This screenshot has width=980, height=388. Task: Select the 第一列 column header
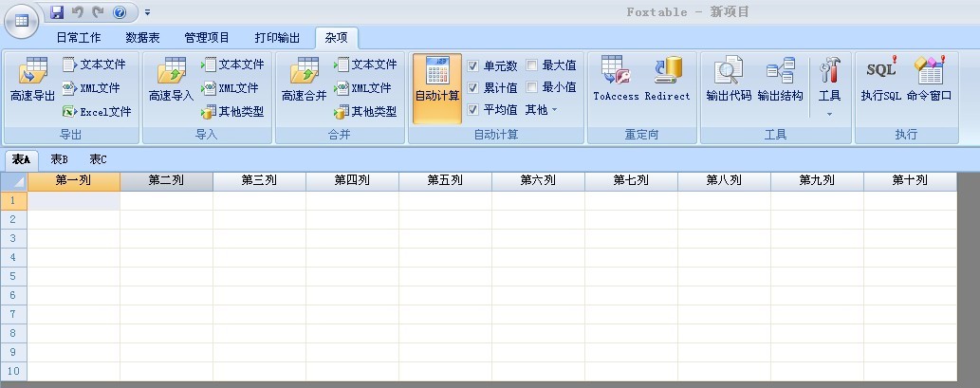tap(74, 181)
